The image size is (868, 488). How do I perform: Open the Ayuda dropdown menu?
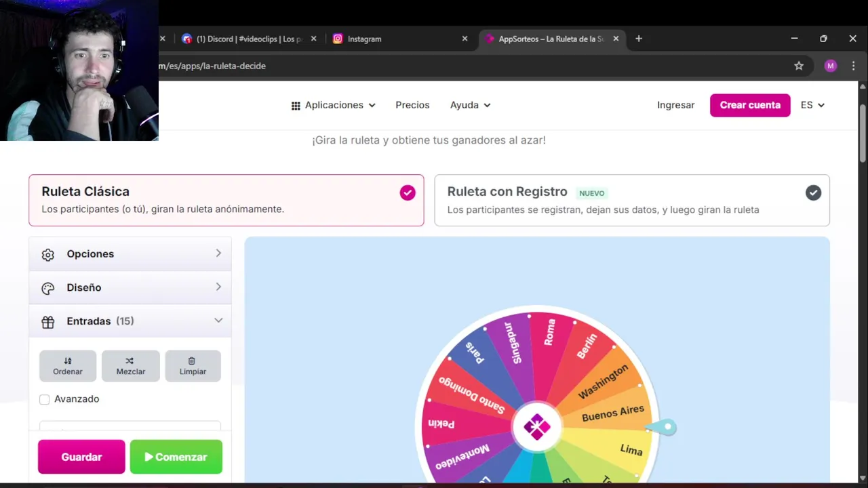pyautogui.click(x=470, y=105)
